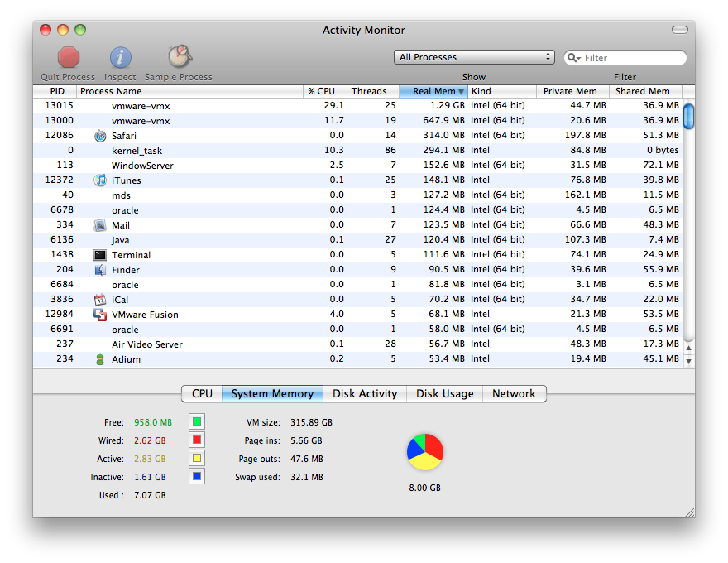Click the red Wired memory color swatch
The image size is (728, 563).
pos(197,440)
